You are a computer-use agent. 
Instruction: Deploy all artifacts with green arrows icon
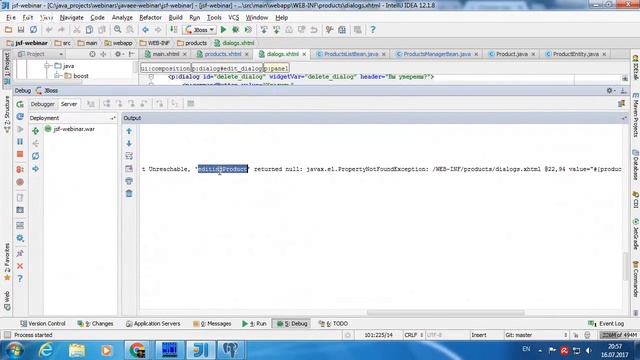click(36, 131)
